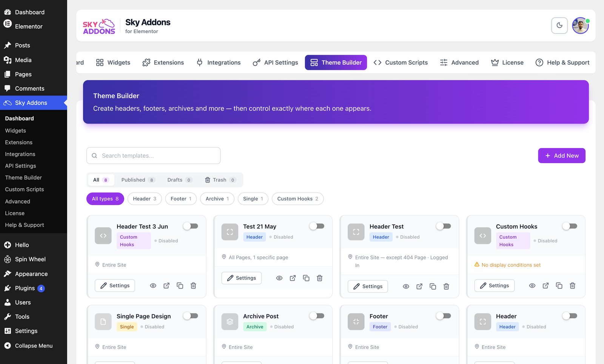The width and height of the screenshot is (604, 364).
Task: Switch on the Footer template toggle
Action: (x=444, y=316)
